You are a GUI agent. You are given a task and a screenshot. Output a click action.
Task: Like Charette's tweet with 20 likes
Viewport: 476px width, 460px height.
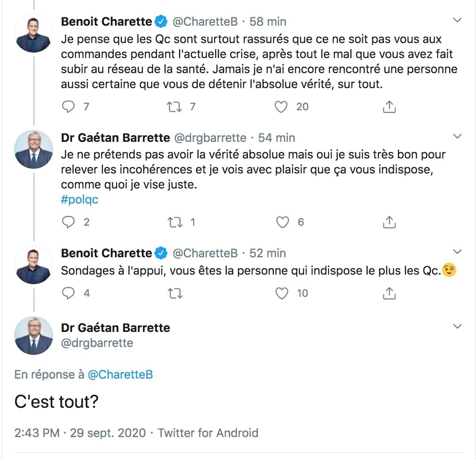pos(281,107)
